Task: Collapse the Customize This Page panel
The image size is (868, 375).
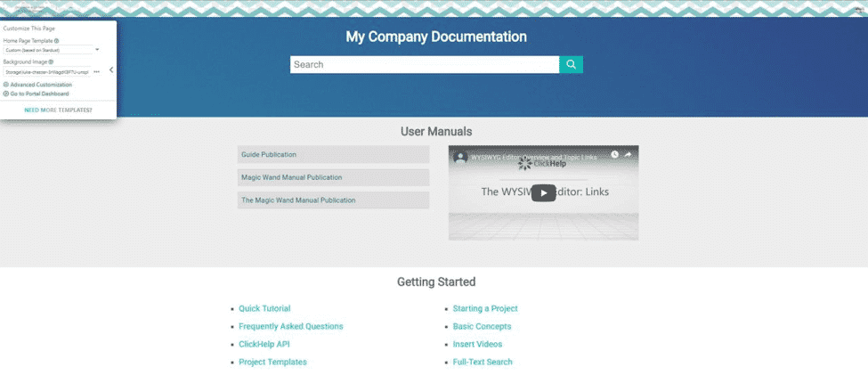Action: [x=111, y=69]
